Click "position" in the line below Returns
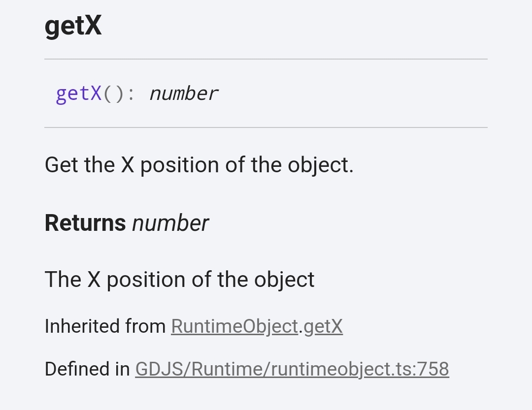This screenshot has height=410, width=532. coord(146,280)
